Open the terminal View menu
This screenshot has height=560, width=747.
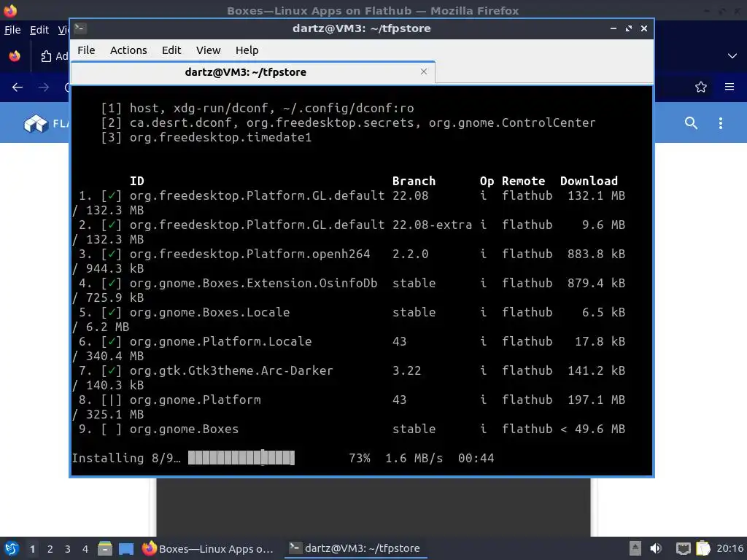pyautogui.click(x=208, y=50)
